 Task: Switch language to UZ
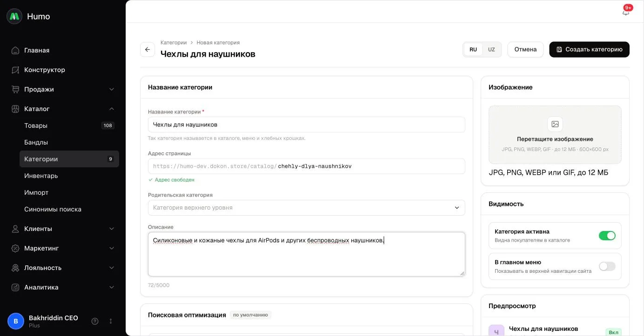coord(491,50)
